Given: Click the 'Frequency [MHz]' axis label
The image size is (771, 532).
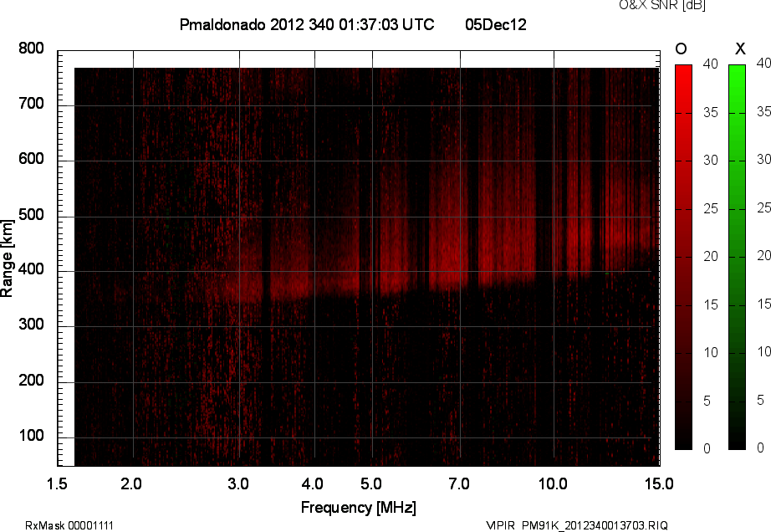Looking at the screenshot, I should [359, 508].
